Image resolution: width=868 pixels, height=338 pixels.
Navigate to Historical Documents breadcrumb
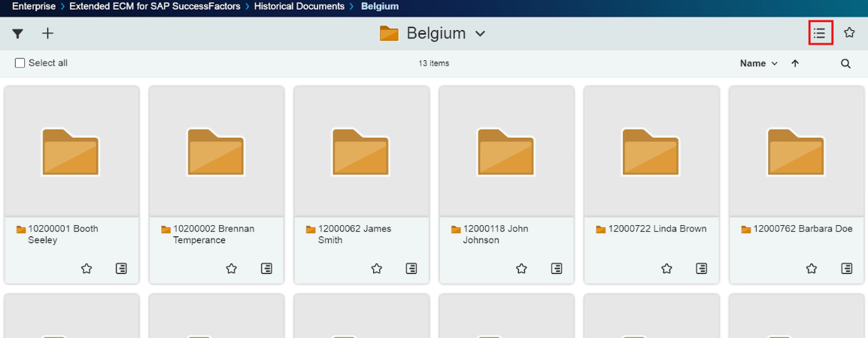299,7
